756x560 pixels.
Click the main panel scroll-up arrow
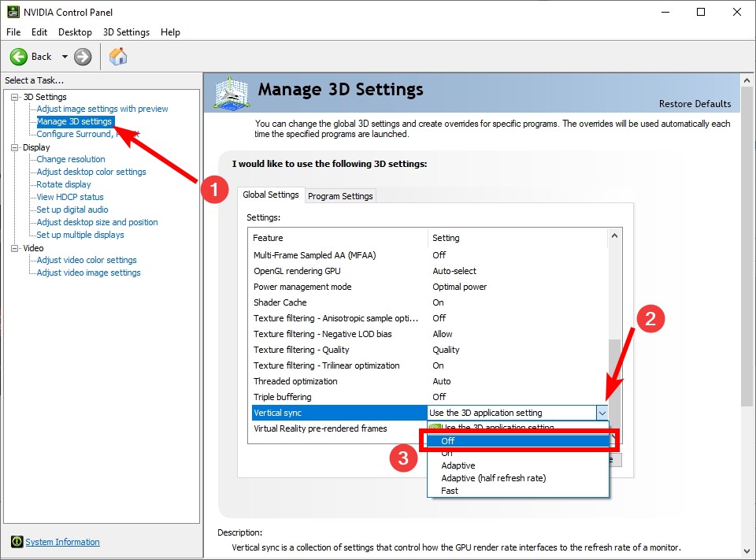click(747, 80)
